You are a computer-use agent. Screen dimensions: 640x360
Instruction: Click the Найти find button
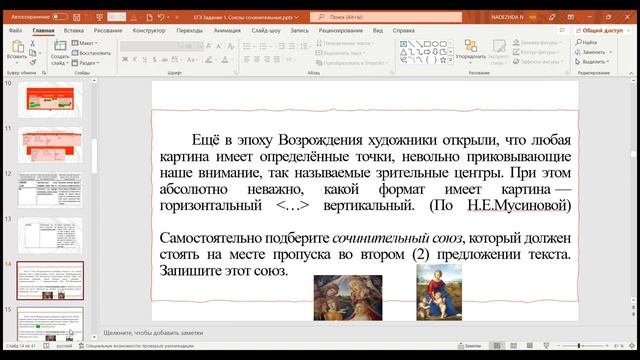tap(587, 42)
